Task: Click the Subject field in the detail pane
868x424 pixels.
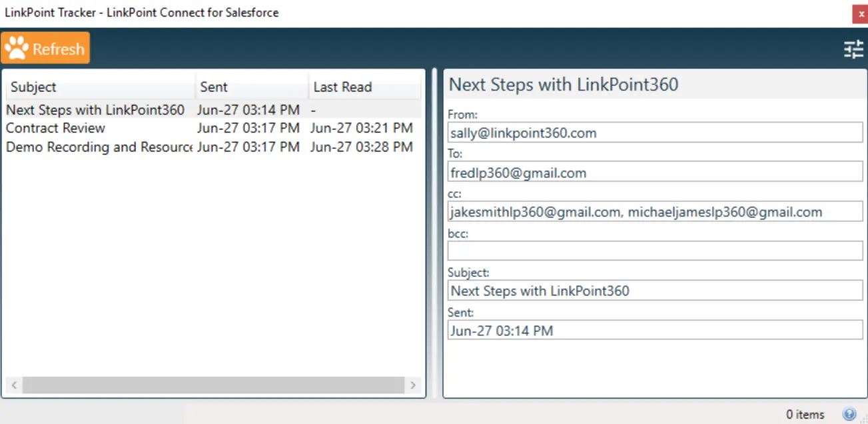Action: coord(655,291)
